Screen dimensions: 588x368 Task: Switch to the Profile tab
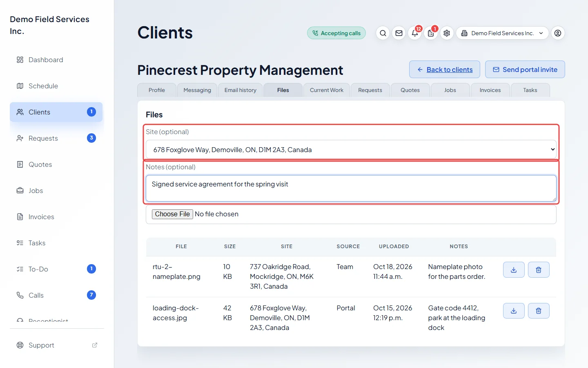pos(157,90)
